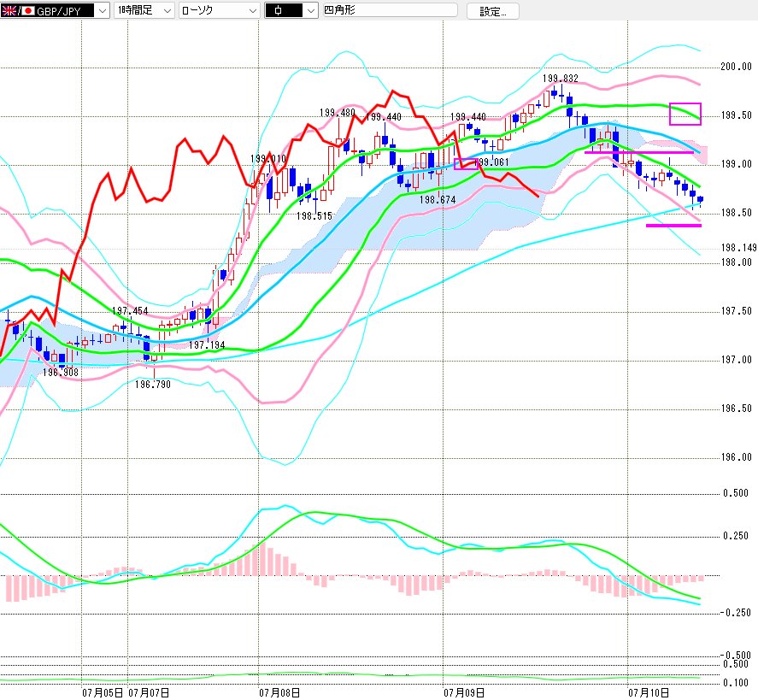The width and height of the screenshot is (758, 700).
Task: Click the 199.480 price label
Action: coord(338,113)
